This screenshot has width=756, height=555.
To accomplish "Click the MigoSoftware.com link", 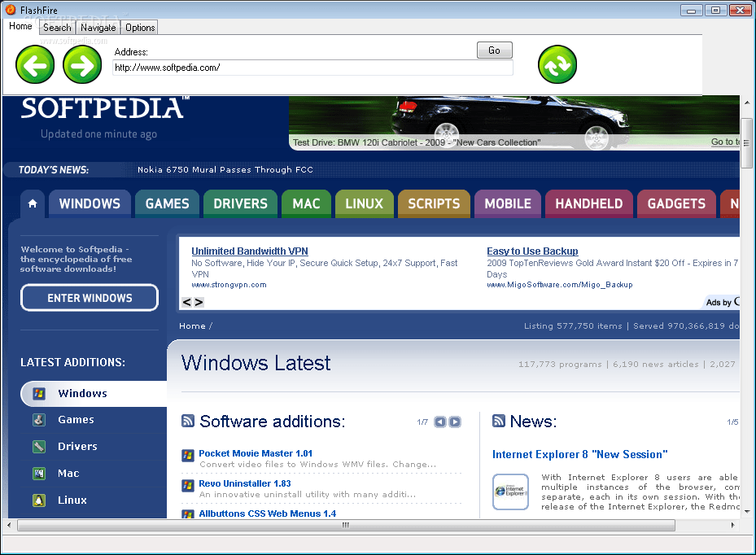I will click(x=560, y=285).
